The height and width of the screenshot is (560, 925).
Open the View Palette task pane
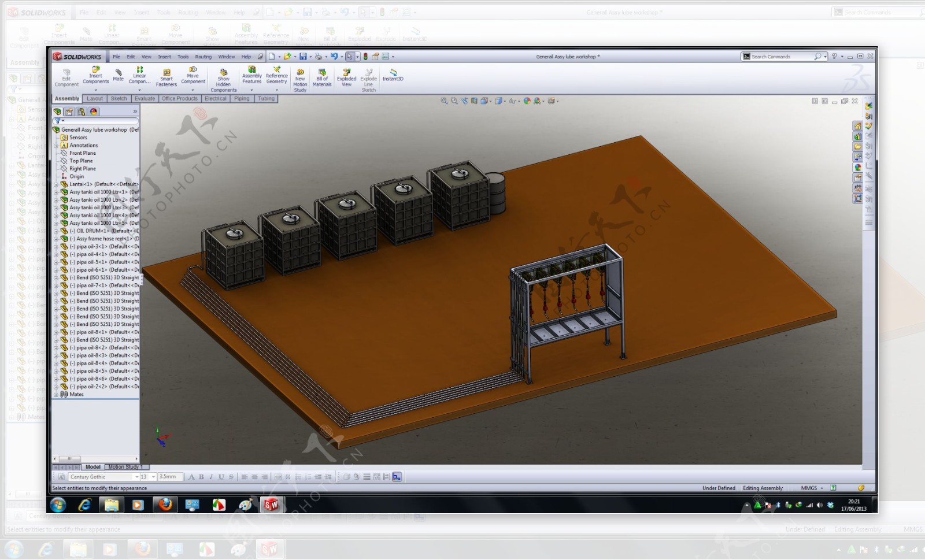click(857, 157)
